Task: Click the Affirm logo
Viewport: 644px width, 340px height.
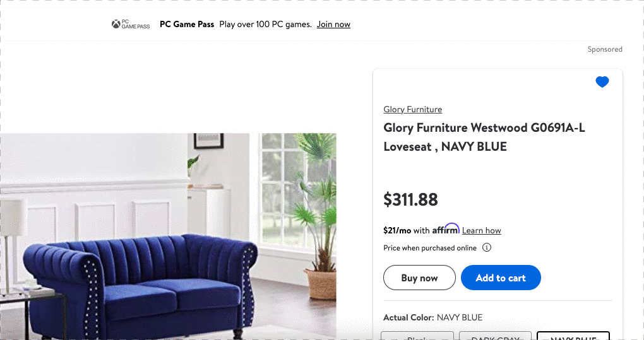Action: click(446, 229)
